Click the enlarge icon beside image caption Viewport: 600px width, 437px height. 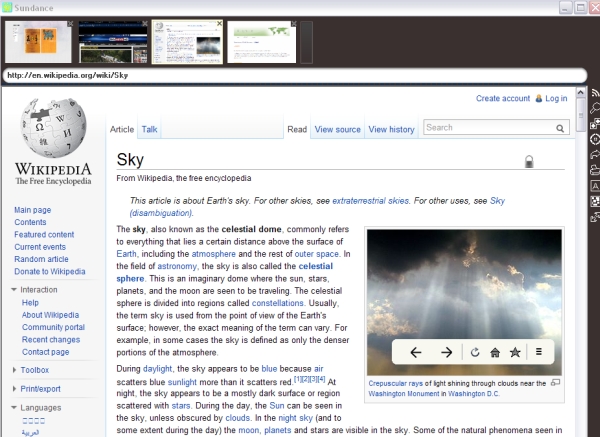coord(555,382)
